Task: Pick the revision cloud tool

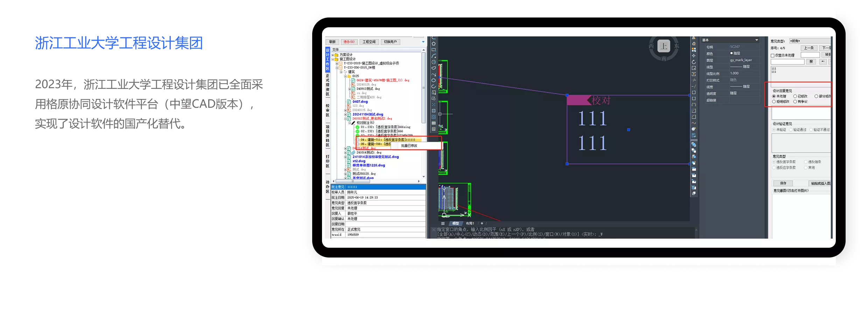Action: click(434, 68)
